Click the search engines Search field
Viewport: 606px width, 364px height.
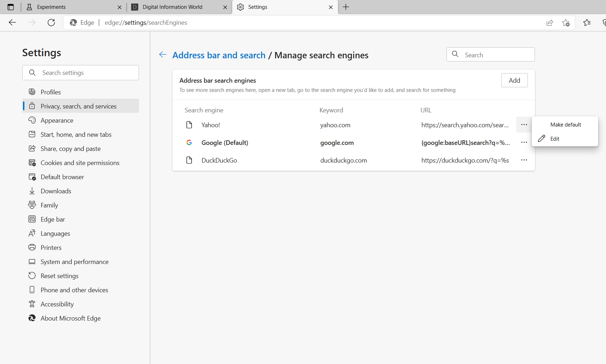(491, 54)
